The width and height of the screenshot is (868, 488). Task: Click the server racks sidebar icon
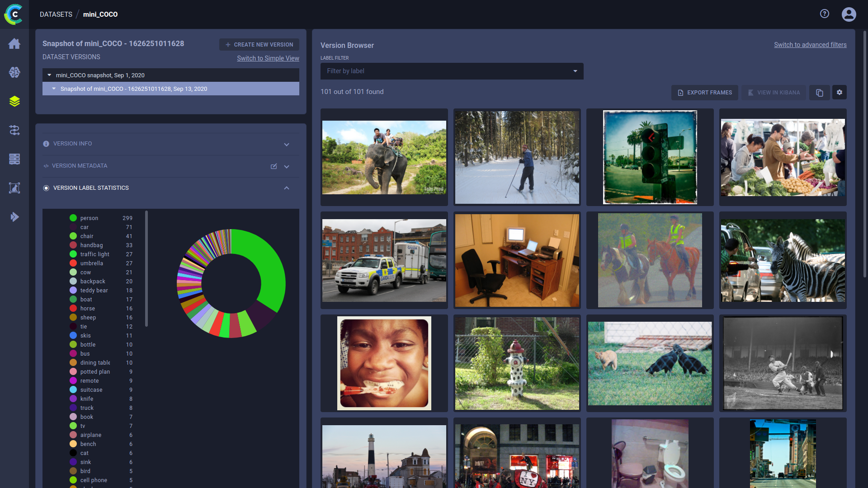tap(14, 159)
